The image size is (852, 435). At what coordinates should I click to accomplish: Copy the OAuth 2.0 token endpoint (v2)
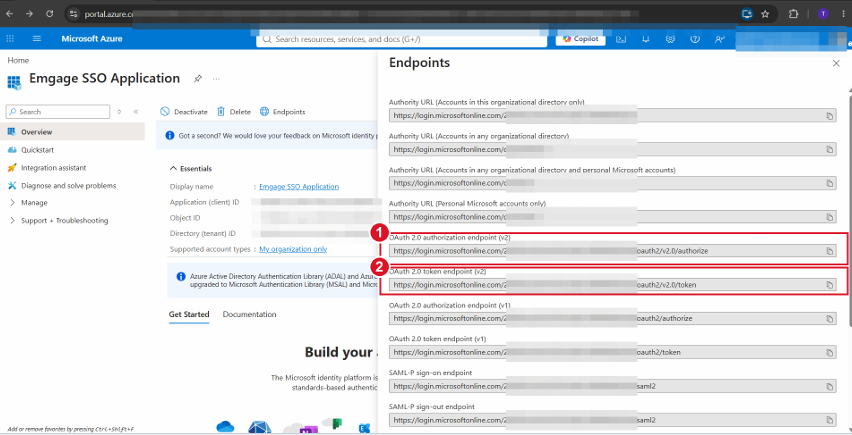(x=829, y=285)
